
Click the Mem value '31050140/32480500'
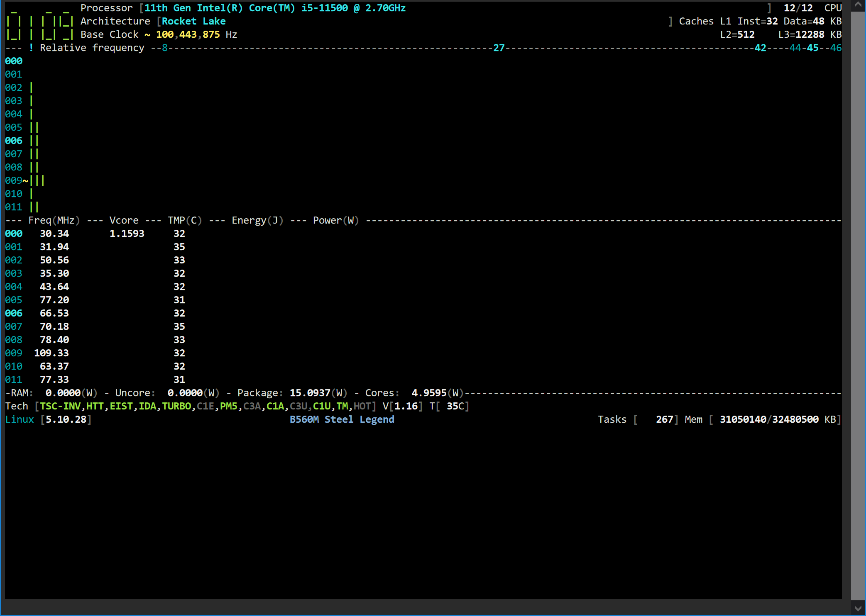(769, 419)
